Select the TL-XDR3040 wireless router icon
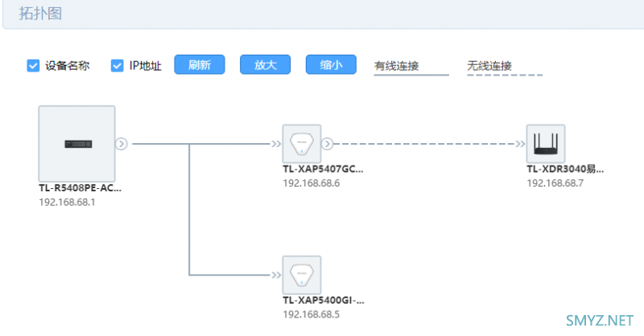 545,143
